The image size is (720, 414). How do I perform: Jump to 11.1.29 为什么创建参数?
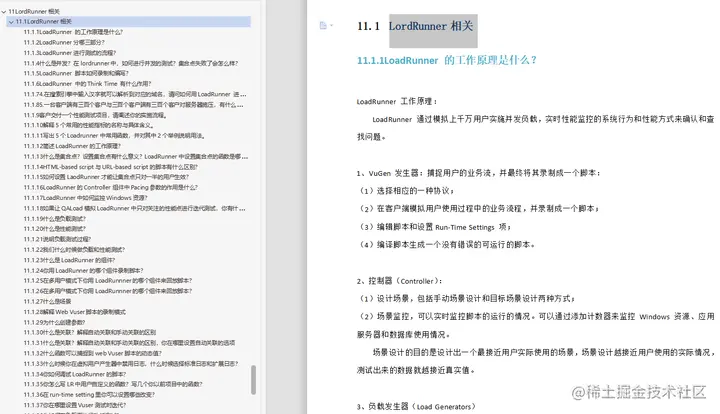tap(55, 322)
